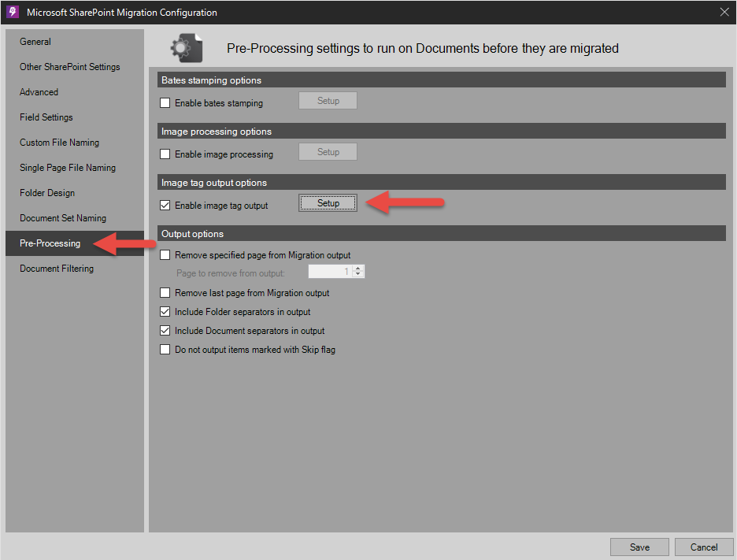Tick the Enable image processing checkbox

pos(165,154)
